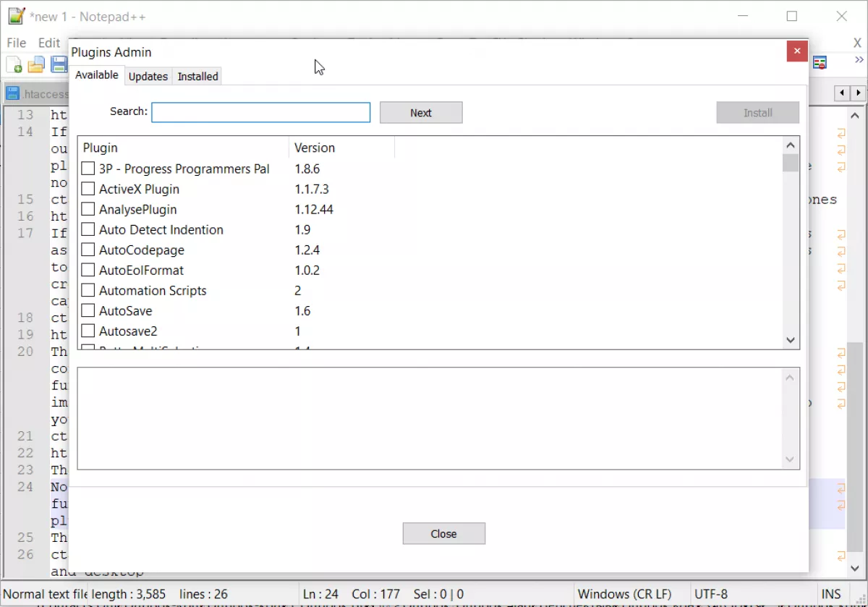Click the Notepad++ title bar app icon
Screen dimensions: 868x607
(x=17, y=16)
